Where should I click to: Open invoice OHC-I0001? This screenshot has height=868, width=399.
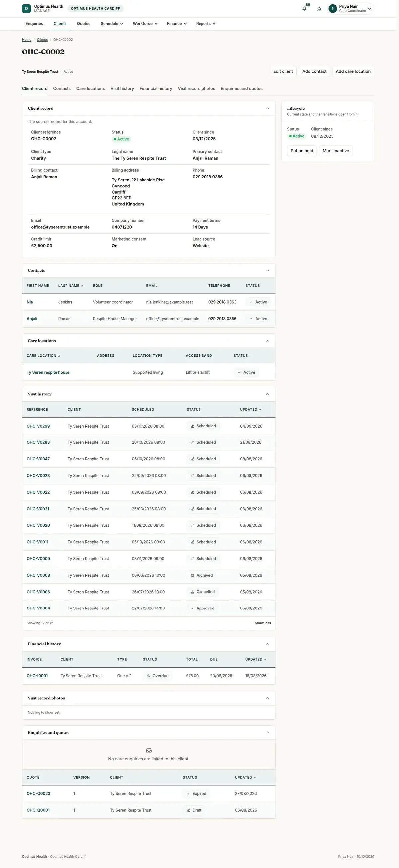(x=37, y=676)
